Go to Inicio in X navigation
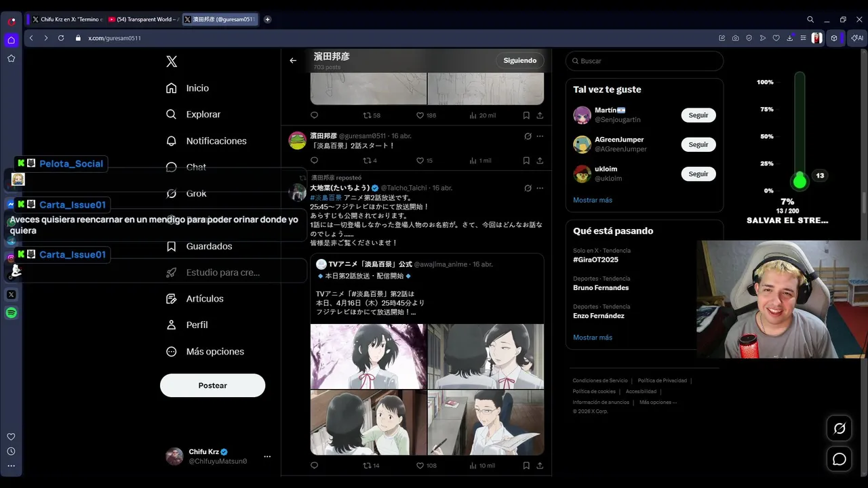This screenshot has height=488, width=868. (188, 88)
